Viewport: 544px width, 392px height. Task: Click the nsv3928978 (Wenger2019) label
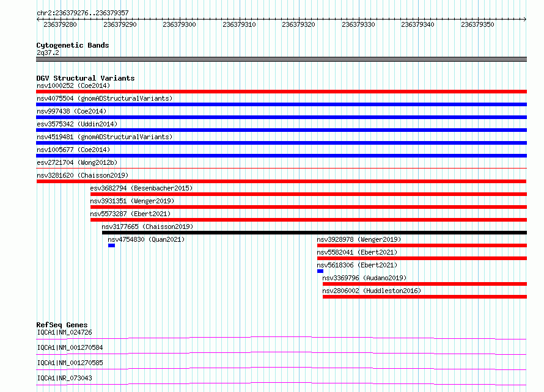point(359,239)
